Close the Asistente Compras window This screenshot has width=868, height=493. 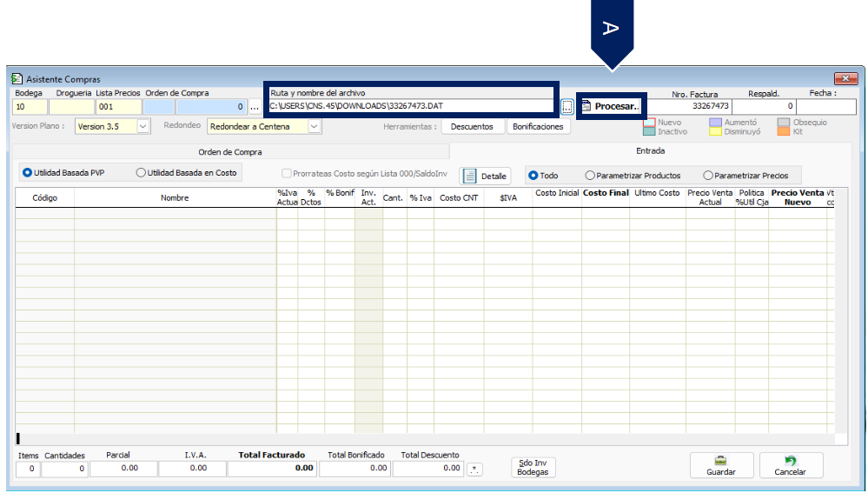coord(846,78)
